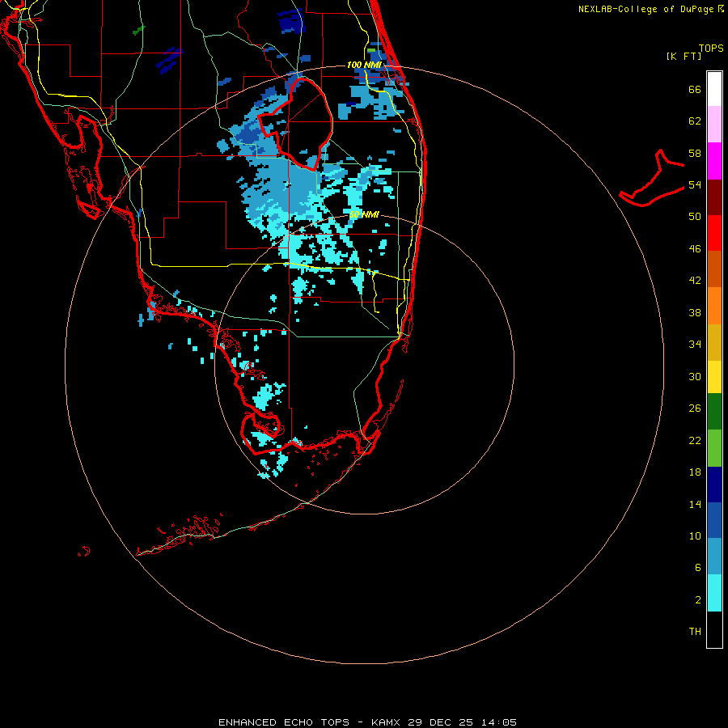Image resolution: width=728 pixels, height=728 pixels.
Task: Click the legend value 50
Action: click(695, 217)
